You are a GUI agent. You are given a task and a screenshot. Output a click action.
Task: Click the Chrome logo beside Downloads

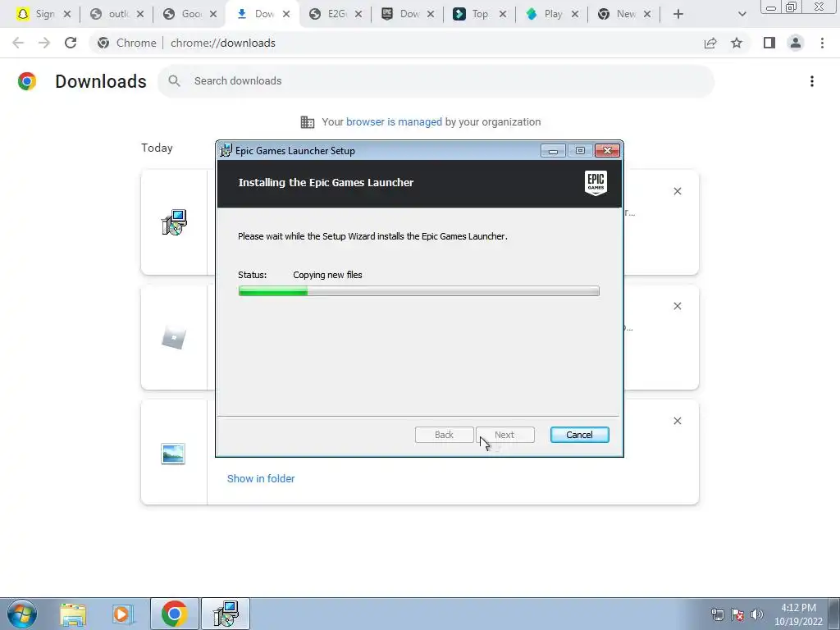pos(27,81)
